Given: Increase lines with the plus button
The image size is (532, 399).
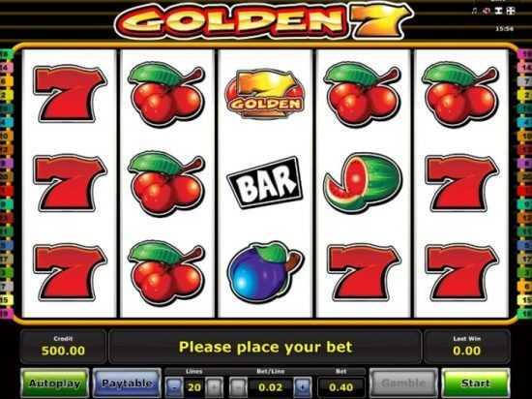Looking at the screenshot, I should [x=214, y=386].
